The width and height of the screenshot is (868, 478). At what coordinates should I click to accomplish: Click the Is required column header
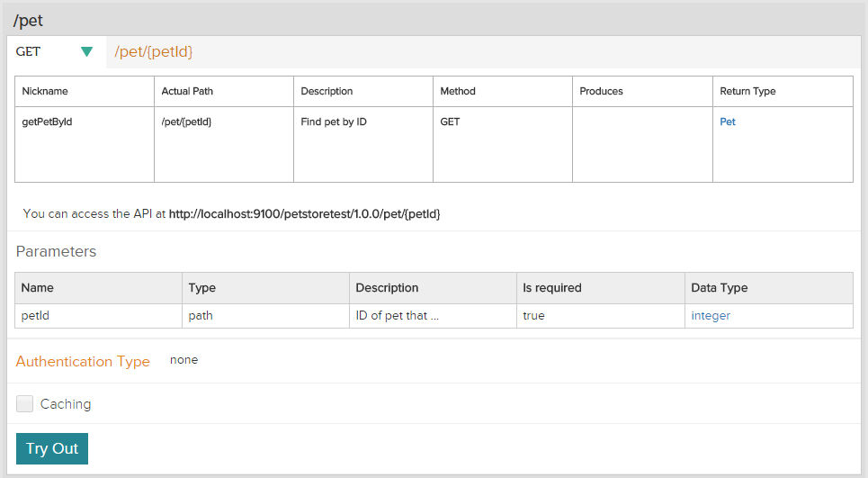click(x=601, y=288)
